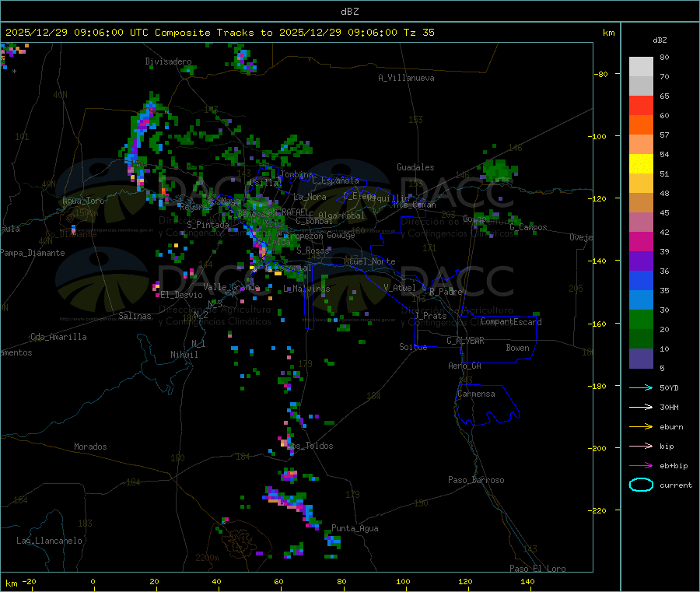Pick the orange 57–60 dBZ color band
The width and height of the screenshot is (700, 592).
[641, 125]
